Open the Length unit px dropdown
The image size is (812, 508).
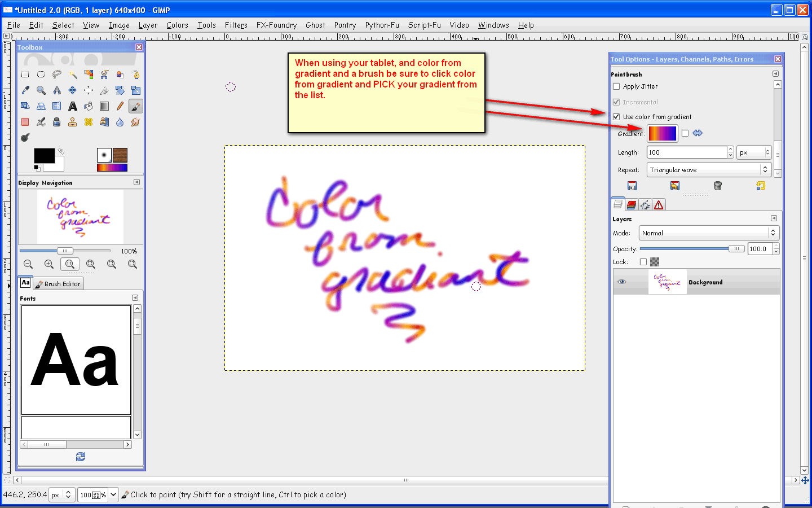pos(754,152)
